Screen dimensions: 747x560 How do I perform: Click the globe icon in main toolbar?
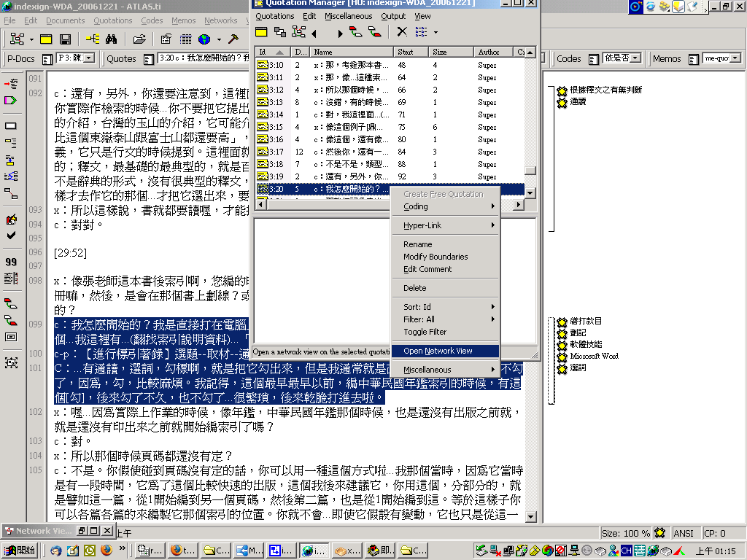click(x=204, y=39)
